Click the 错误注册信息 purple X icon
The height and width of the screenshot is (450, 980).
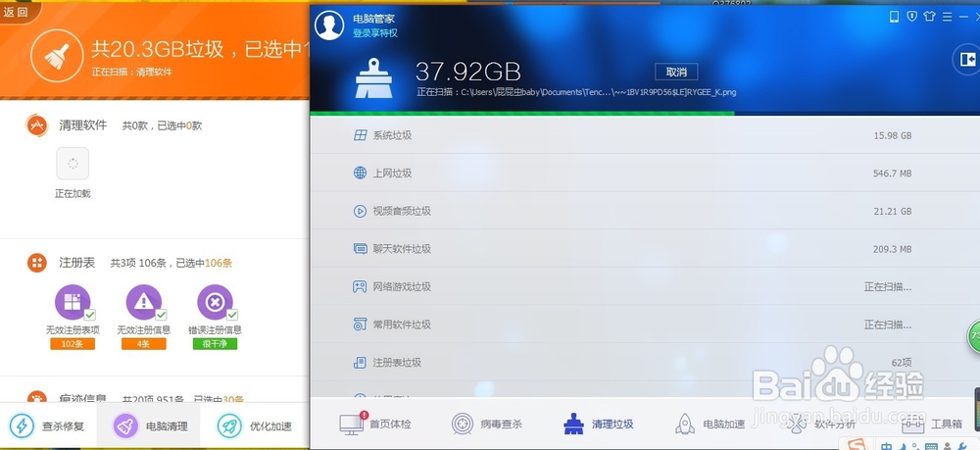click(x=215, y=302)
